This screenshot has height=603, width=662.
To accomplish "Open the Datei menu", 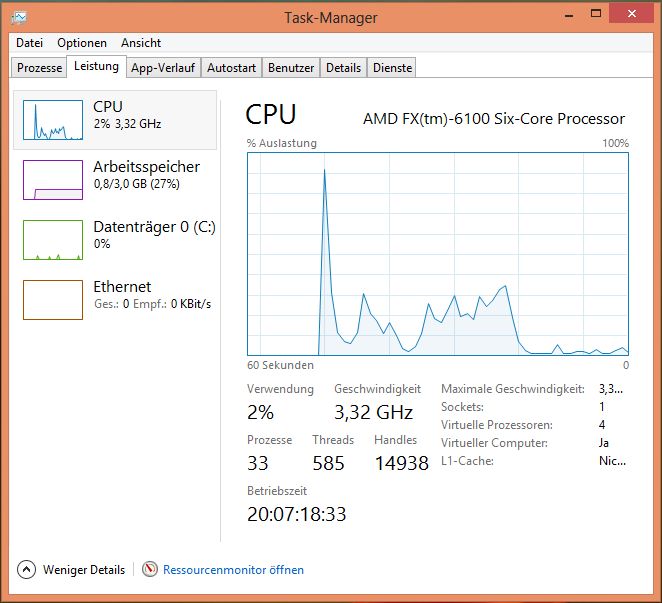I will (30, 43).
